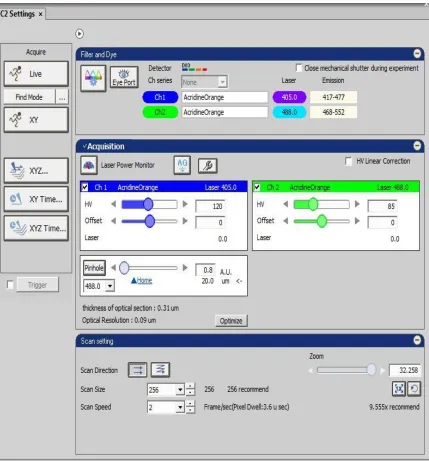This screenshot has width=429, height=461.
Task: Decrease pinhole size with left arrow
Action: click(x=114, y=268)
